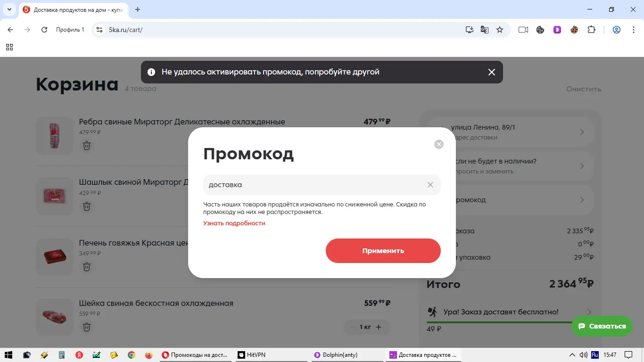Open the Firefox icon in the taskbar

tap(149, 355)
